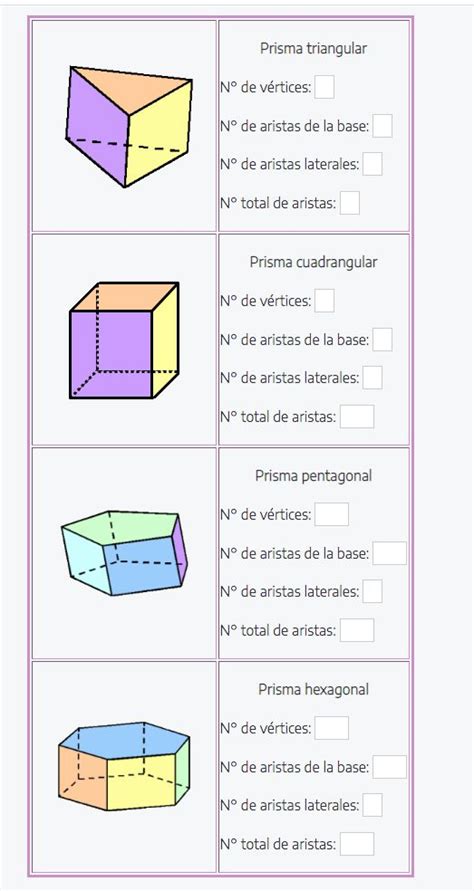Activate total edges field of Prisma hexagonal

(357, 844)
